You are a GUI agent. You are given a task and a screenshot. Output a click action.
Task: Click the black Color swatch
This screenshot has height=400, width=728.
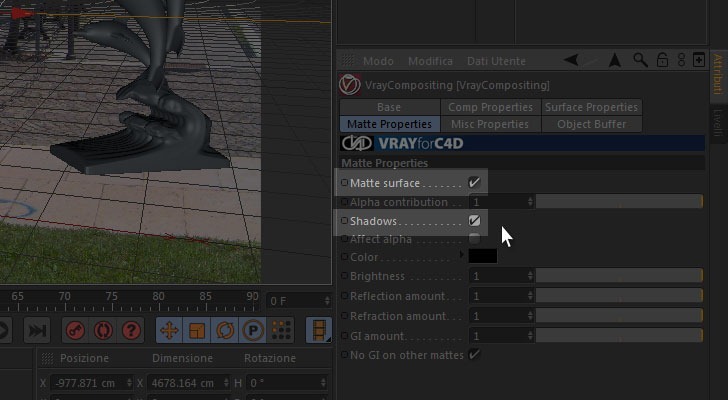coord(483,256)
